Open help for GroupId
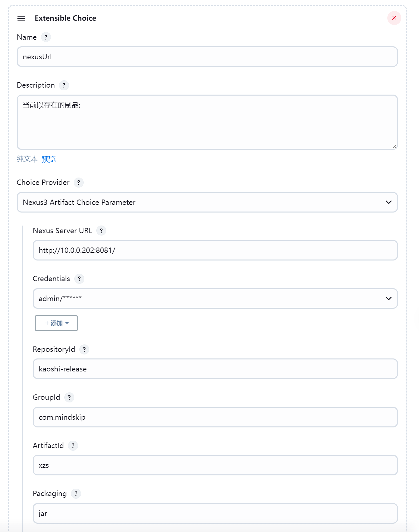 pyautogui.click(x=69, y=397)
